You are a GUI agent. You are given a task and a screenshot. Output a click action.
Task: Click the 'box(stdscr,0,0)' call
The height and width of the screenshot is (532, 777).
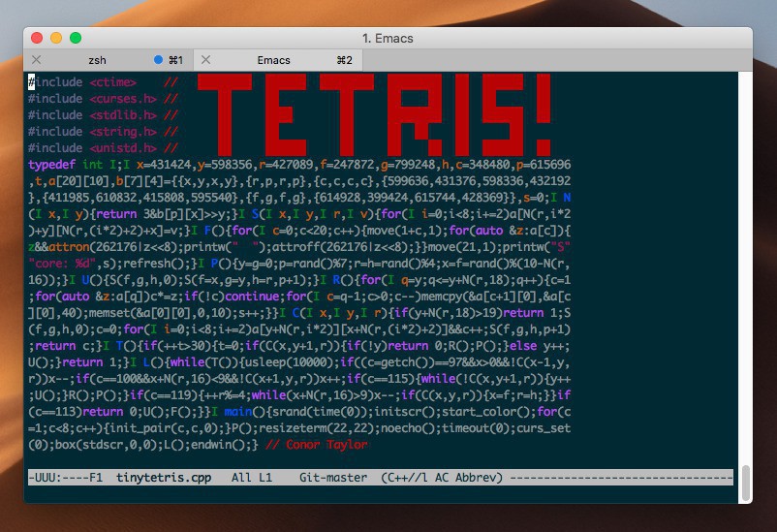point(106,444)
